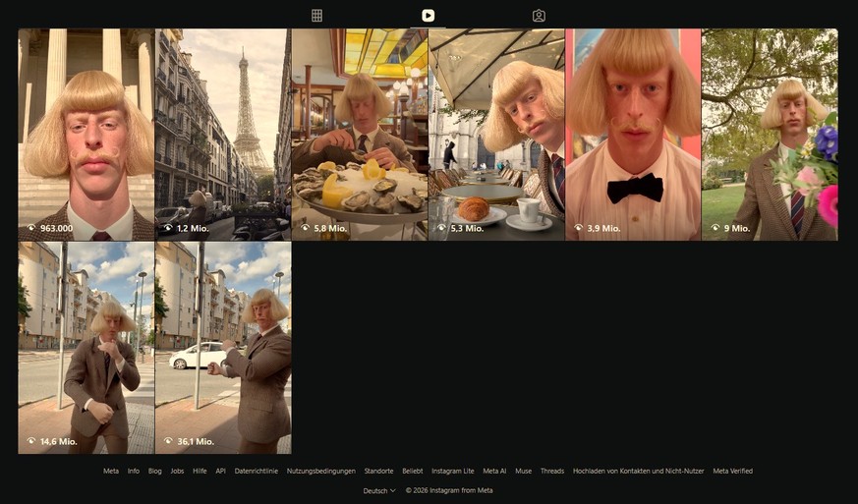858x504 pixels.
Task: Open the Standorte footer link
Action: pyautogui.click(x=378, y=471)
